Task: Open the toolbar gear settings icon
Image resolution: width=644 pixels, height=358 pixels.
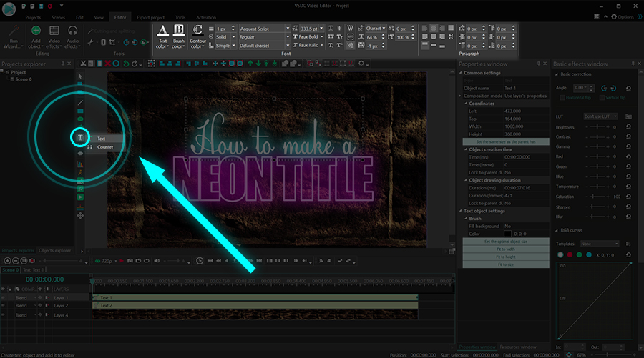Action: (x=361, y=64)
